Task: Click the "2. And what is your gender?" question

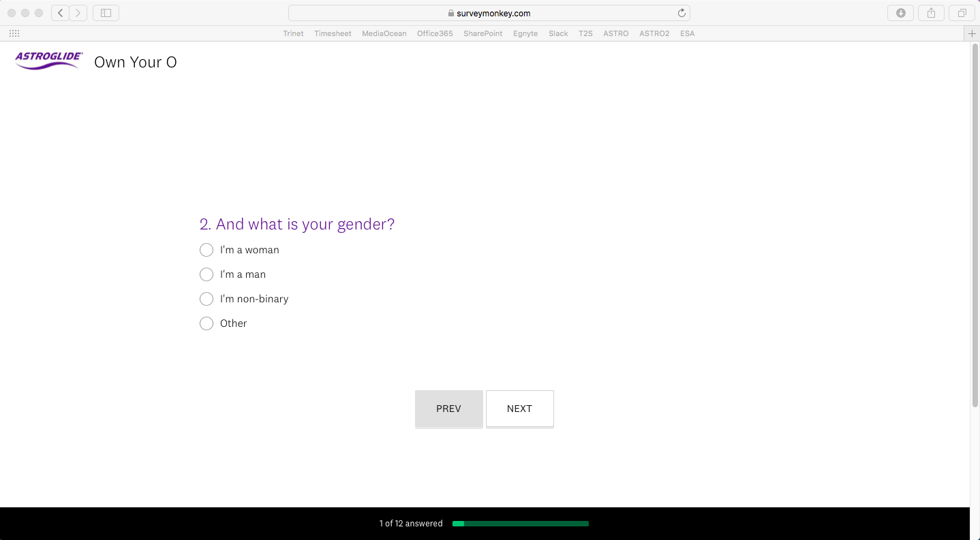Action: pyautogui.click(x=297, y=224)
